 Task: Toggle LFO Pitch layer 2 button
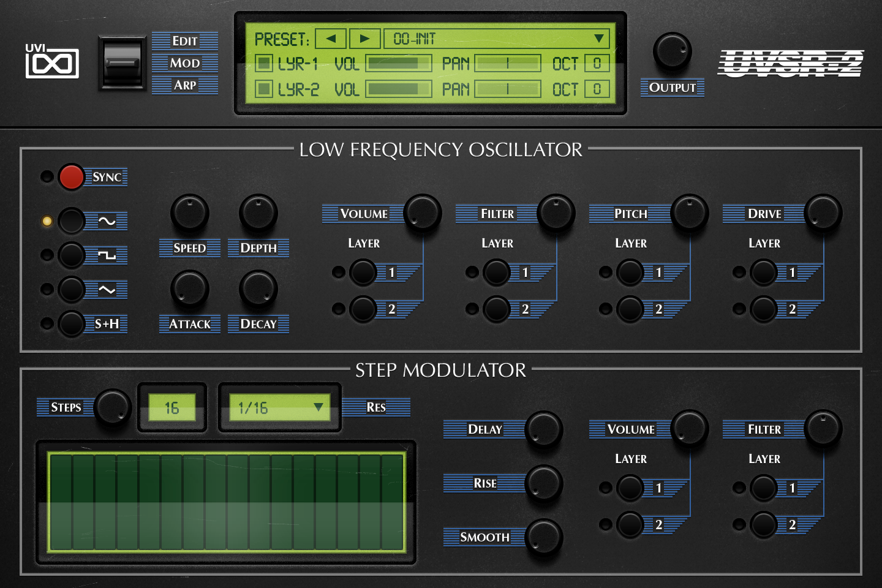point(630,309)
